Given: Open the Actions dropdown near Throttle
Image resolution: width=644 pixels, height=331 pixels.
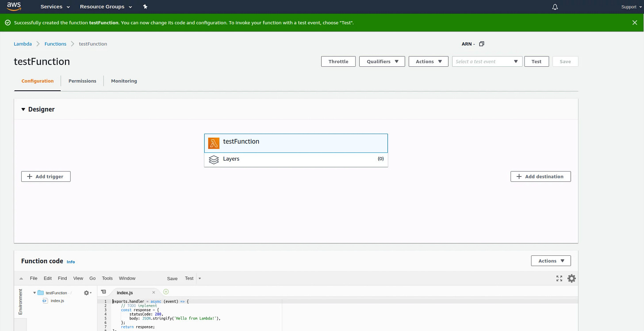Looking at the screenshot, I should point(428,61).
